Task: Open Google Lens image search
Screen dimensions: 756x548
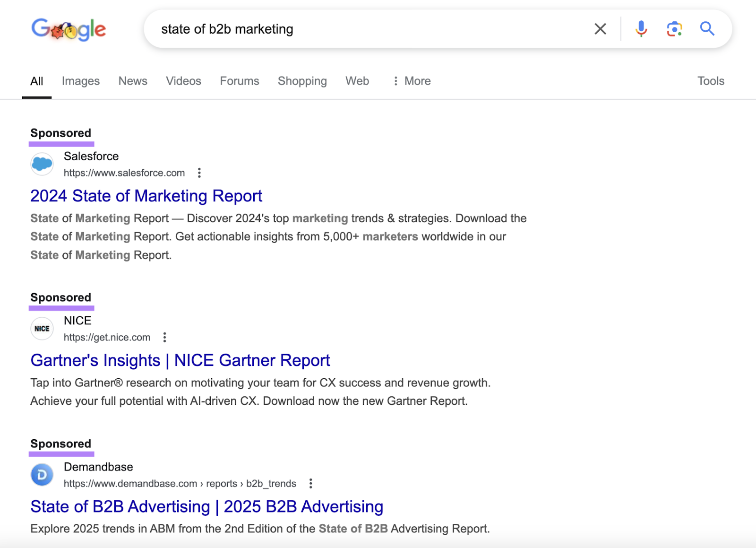Action: (674, 29)
